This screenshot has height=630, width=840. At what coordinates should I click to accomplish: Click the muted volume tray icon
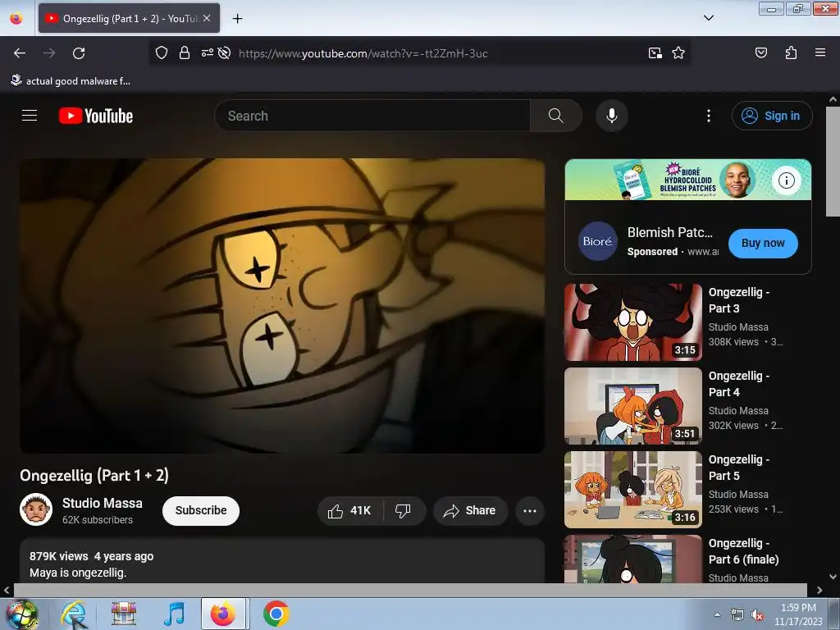coord(757,615)
